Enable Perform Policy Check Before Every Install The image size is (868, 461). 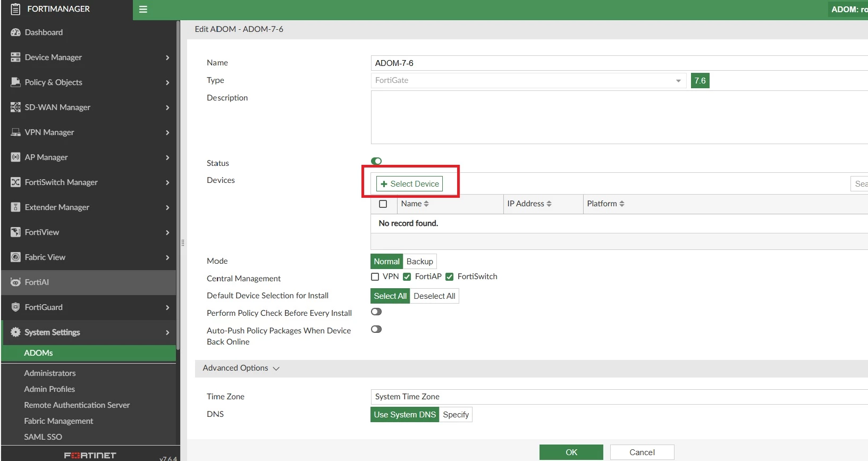coord(376,312)
